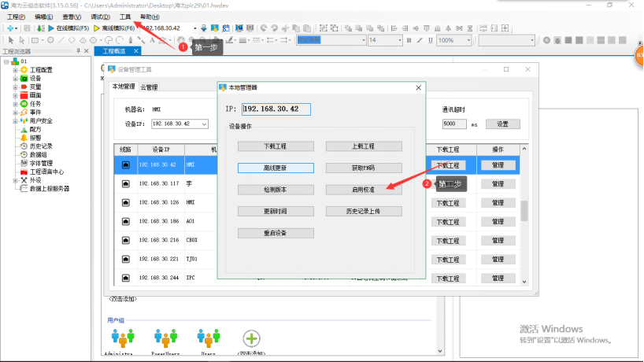Click the IP address field in 本地管理器
Image resolution: width=644 pixels, height=362 pixels.
coord(276,109)
